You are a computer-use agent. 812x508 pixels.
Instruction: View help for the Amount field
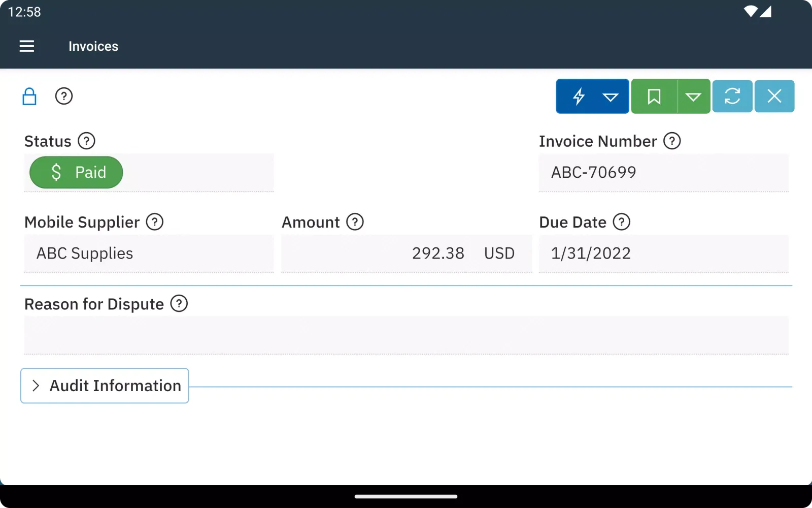355,222
